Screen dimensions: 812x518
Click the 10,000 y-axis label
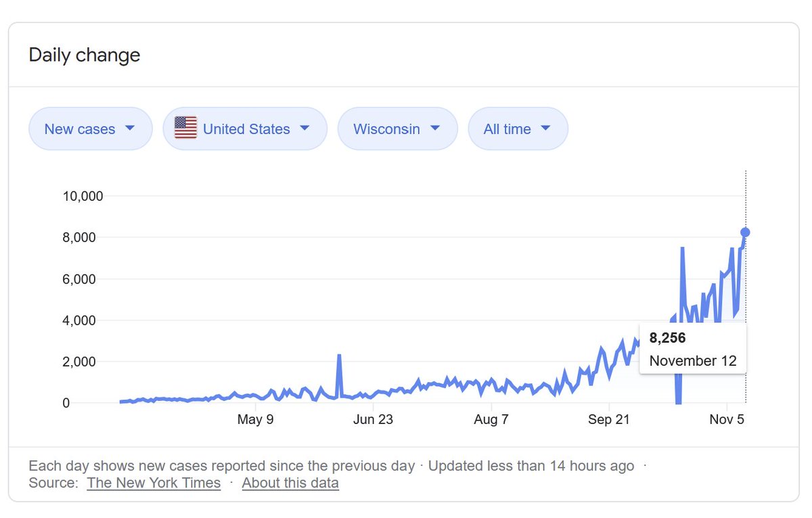point(82,196)
